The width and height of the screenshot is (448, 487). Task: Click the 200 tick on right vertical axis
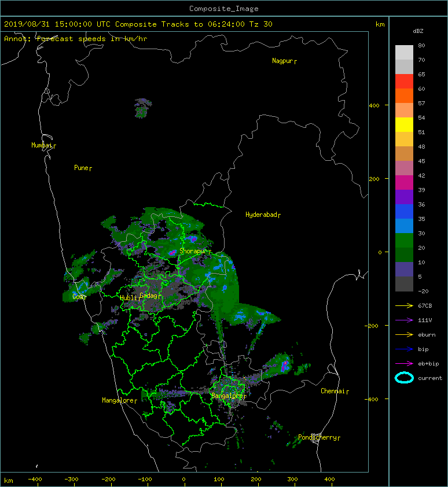(374, 179)
